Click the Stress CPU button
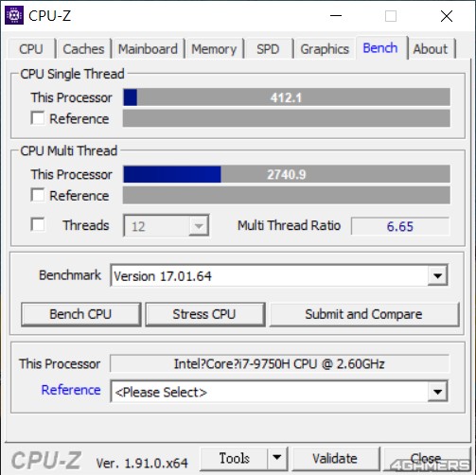 tap(204, 314)
